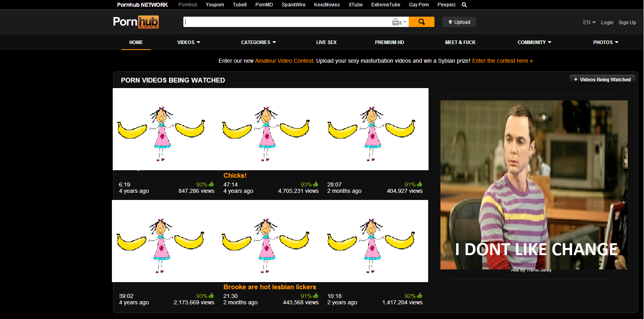Open the EN language dropdown

coord(589,22)
